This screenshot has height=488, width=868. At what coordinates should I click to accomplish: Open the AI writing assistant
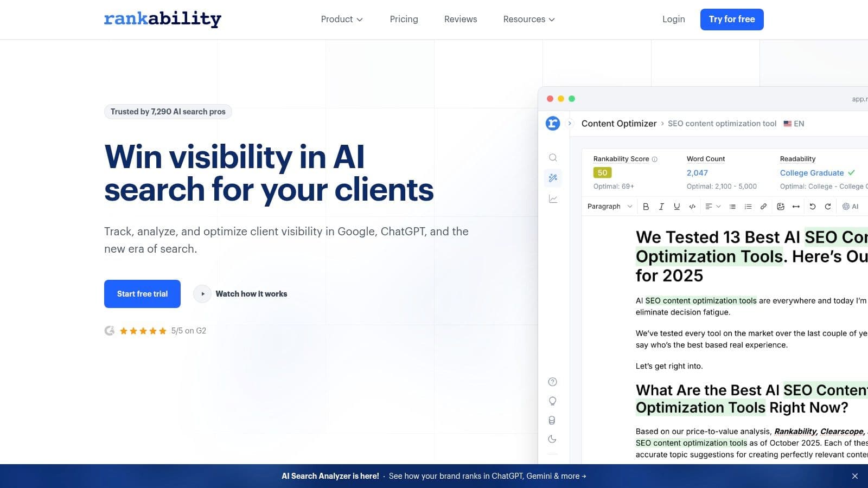[x=851, y=206]
